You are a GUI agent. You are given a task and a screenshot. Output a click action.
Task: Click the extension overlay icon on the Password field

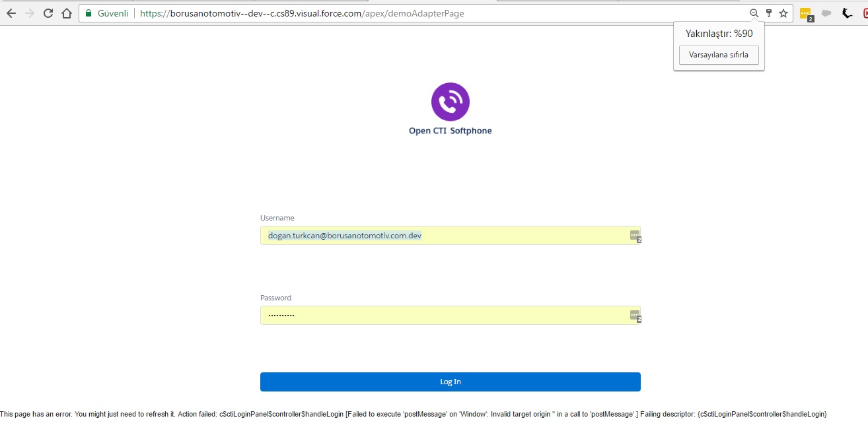pyautogui.click(x=634, y=315)
